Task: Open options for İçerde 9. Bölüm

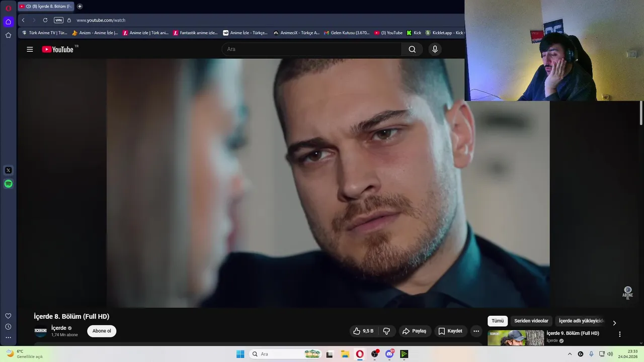Action: point(620,334)
